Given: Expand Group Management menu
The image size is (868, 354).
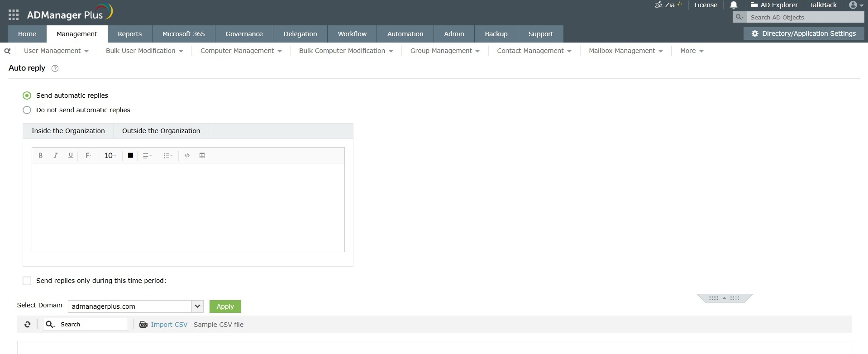Looking at the screenshot, I should 445,51.
